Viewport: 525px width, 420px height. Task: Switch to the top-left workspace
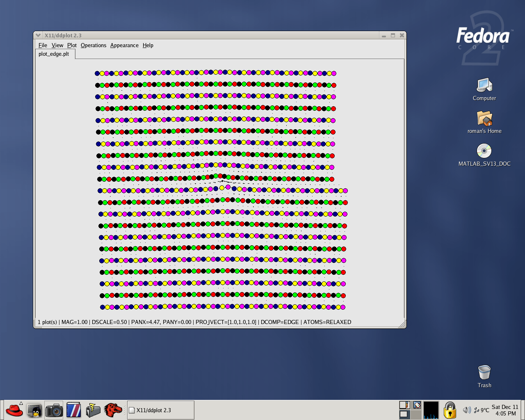coord(404,405)
